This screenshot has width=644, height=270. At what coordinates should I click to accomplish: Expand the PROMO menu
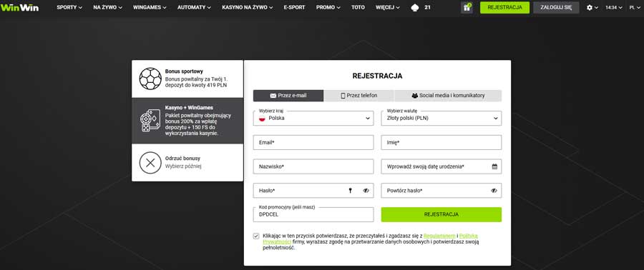(328, 7)
